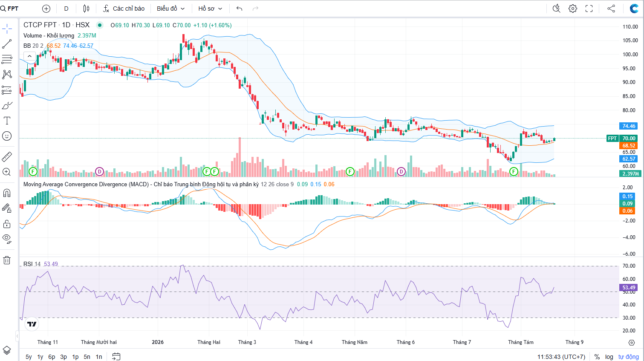
Task: Open the candlestick chart type selector
Action: point(87,9)
